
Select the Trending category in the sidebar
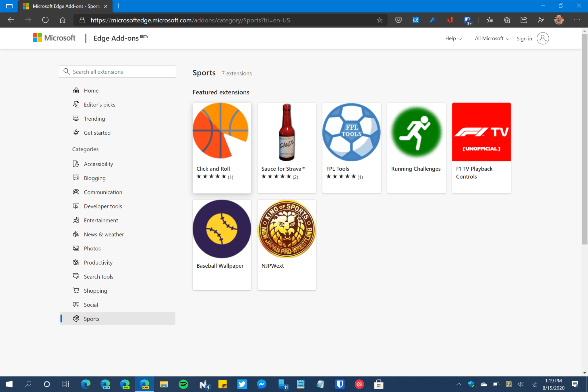pos(94,119)
